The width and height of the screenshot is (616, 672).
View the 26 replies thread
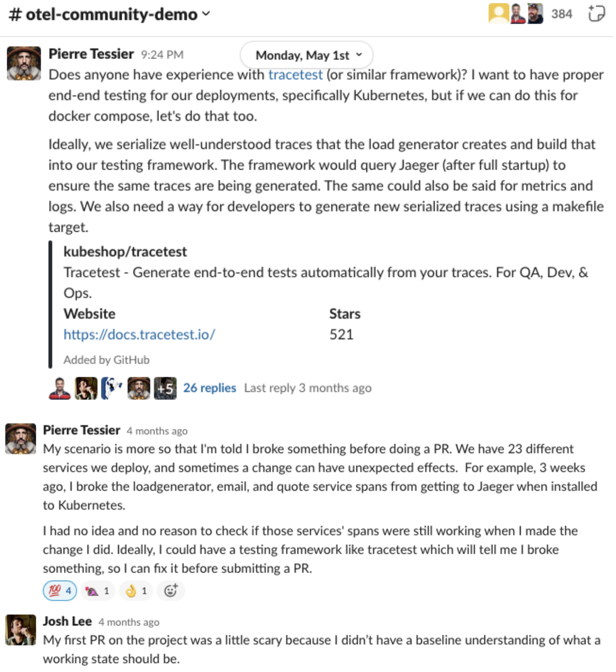click(x=210, y=387)
